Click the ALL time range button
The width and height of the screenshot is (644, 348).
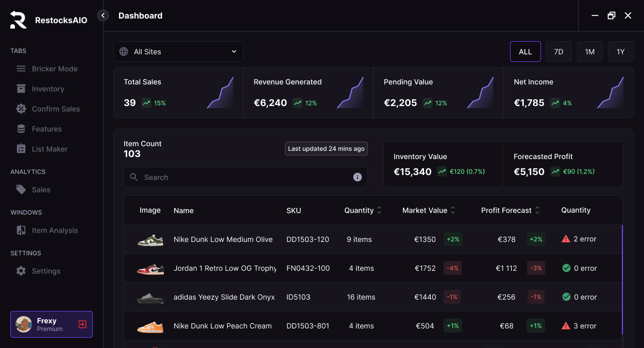(525, 51)
